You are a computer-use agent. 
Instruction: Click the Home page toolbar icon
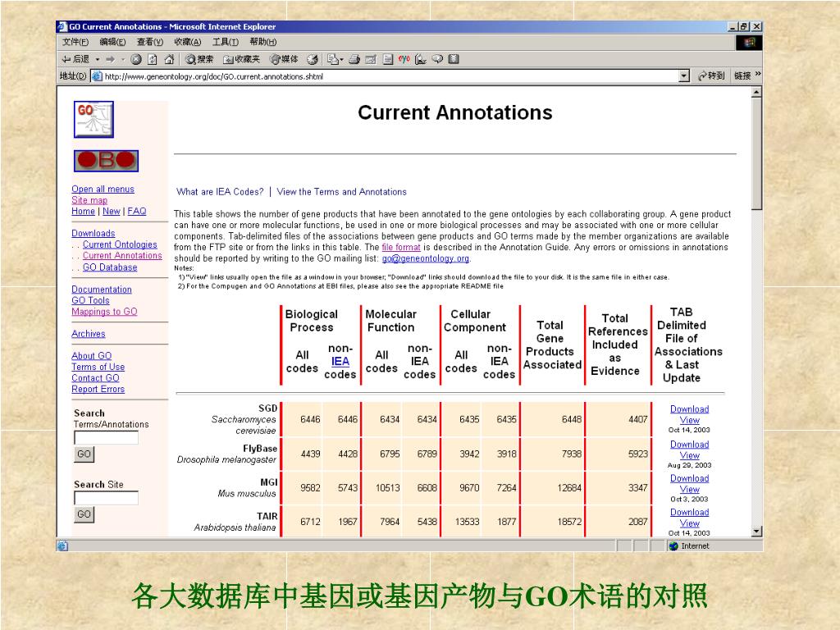pos(169,59)
